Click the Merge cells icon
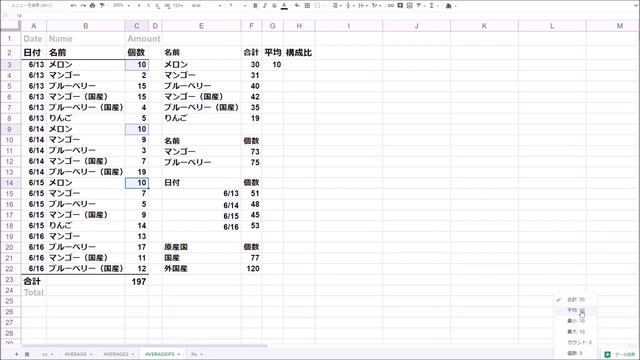Screen dimensions: 640x360 tap(318, 6)
